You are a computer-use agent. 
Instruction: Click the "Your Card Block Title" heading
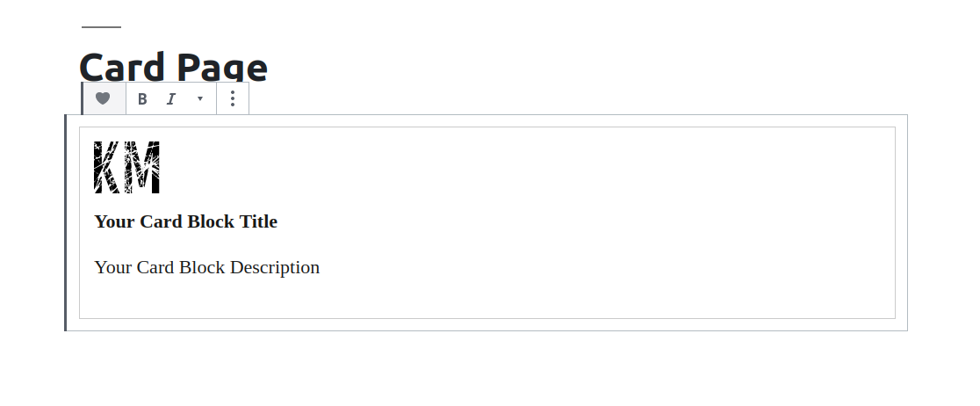[185, 221]
